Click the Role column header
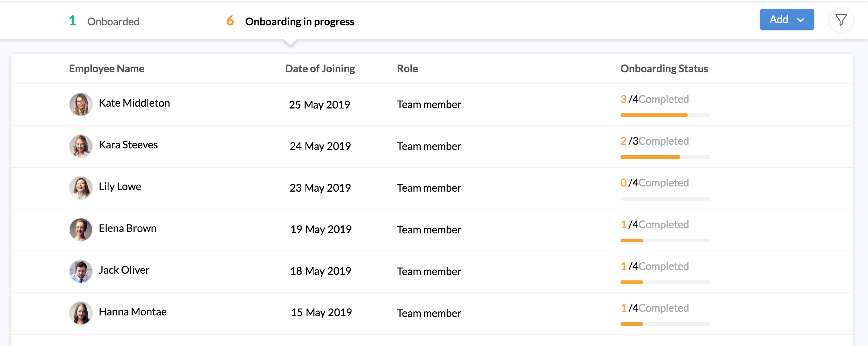 [x=407, y=69]
